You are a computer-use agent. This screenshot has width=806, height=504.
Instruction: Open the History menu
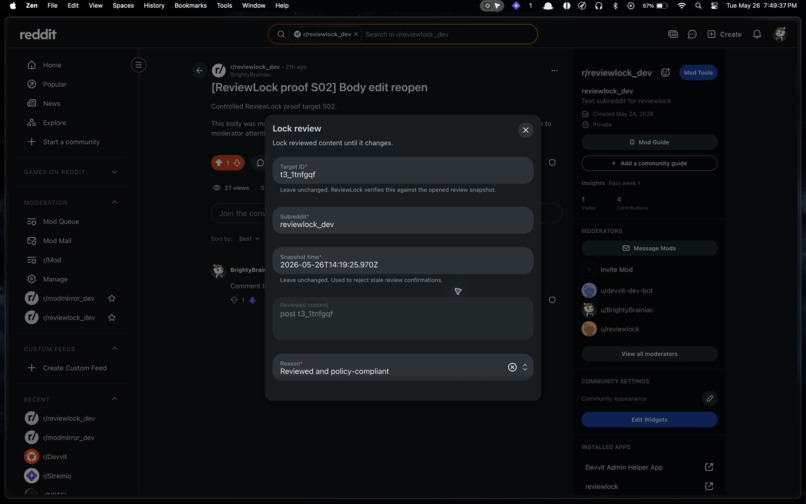154,6
